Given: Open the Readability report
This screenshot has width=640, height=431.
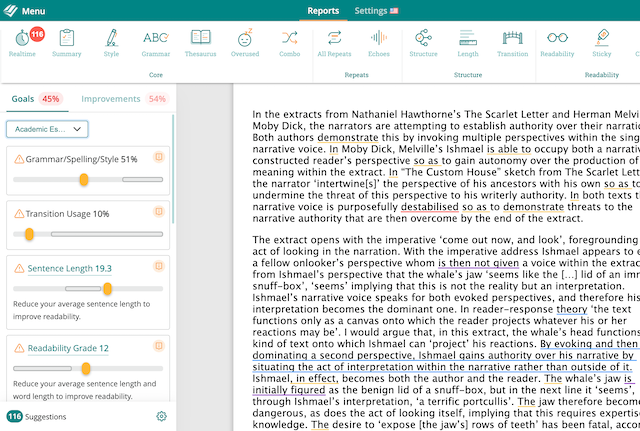Looking at the screenshot, I should 557,43.
